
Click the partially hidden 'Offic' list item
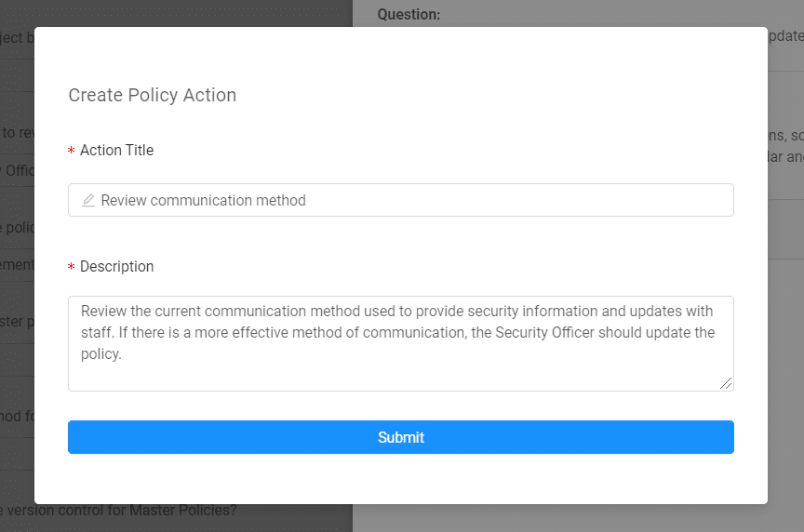(x=18, y=170)
